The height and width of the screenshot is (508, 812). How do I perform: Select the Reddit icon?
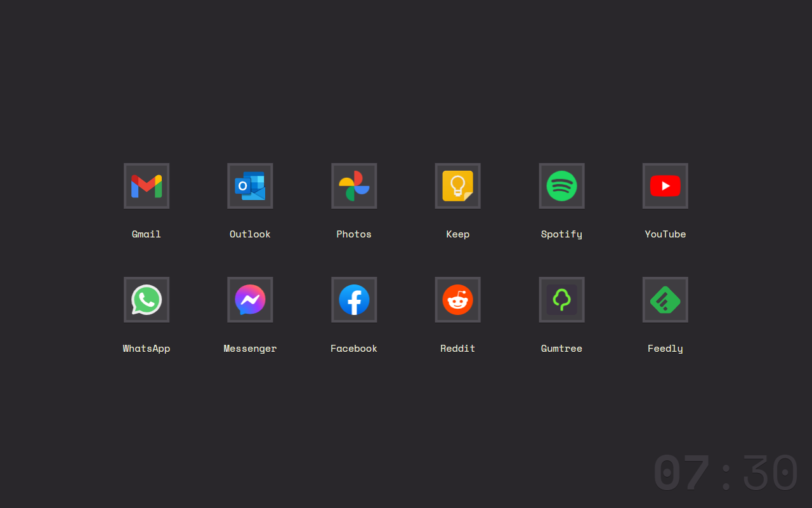point(457,299)
